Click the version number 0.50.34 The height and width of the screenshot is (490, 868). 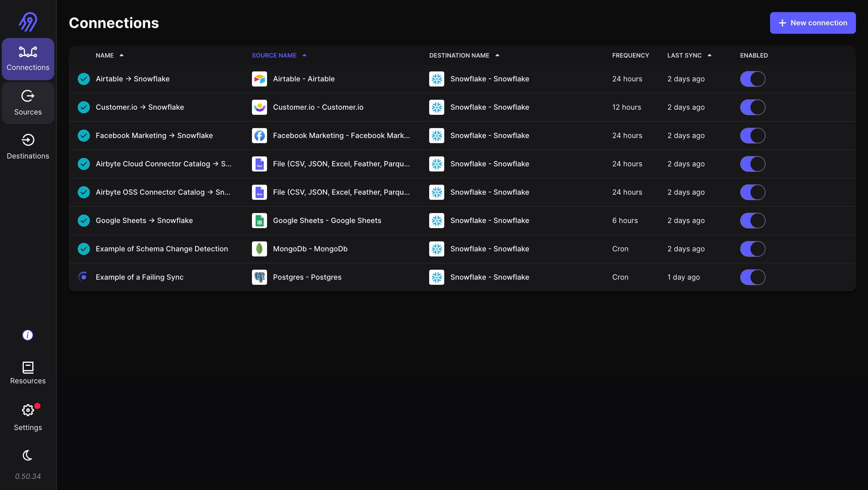coord(28,476)
